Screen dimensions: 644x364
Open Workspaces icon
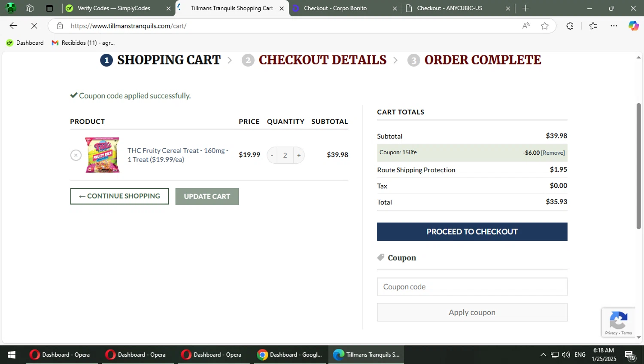(30, 8)
